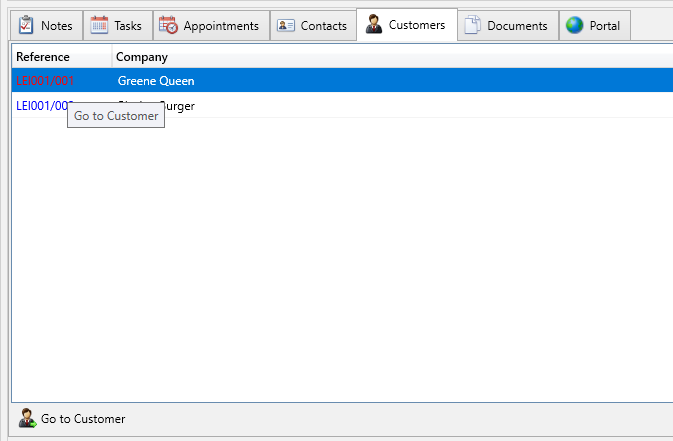Click the Documents pages icon
The height and width of the screenshot is (441, 673).
click(x=472, y=26)
